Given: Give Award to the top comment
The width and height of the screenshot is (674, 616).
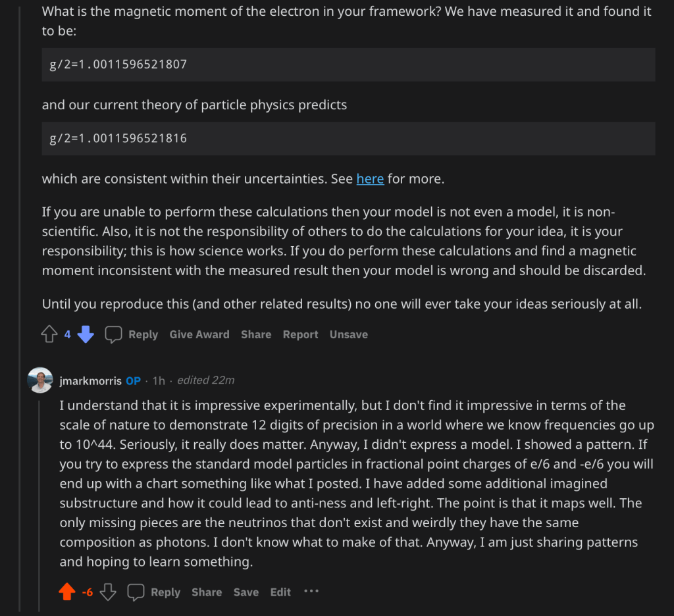Looking at the screenshot, I should [199, 334].
